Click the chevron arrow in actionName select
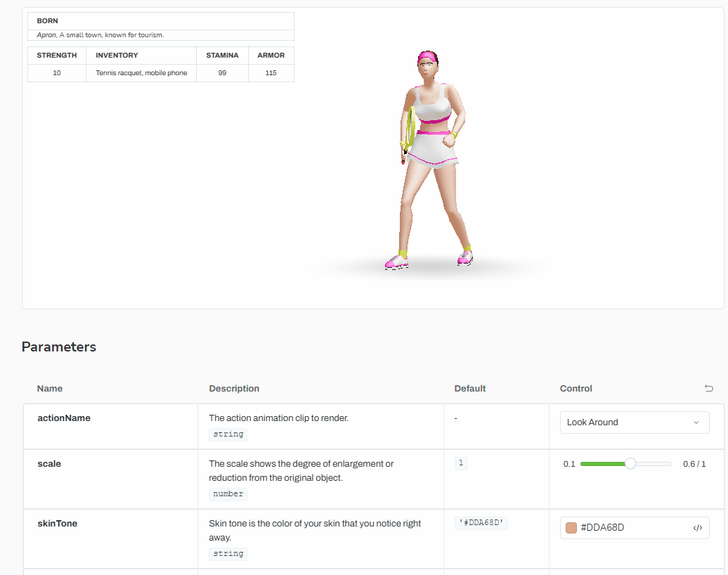 (696, 422)
